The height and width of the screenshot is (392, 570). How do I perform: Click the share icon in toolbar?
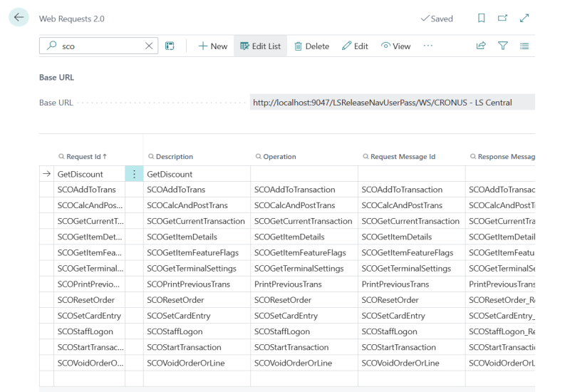coord(481,46)
